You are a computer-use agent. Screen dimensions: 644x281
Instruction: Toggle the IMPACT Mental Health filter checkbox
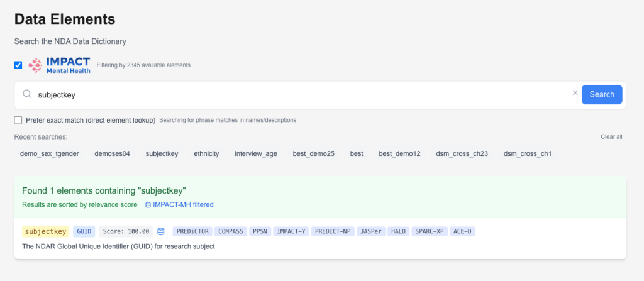pos(18,65)
